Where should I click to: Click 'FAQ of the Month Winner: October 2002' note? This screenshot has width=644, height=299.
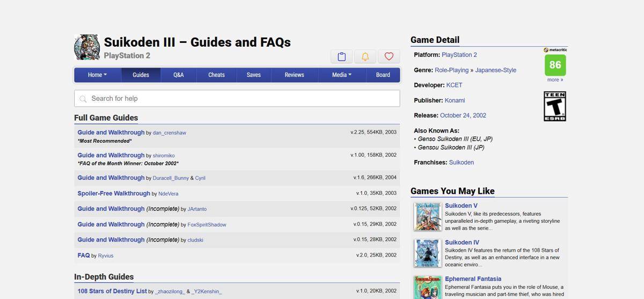(128, 164)
